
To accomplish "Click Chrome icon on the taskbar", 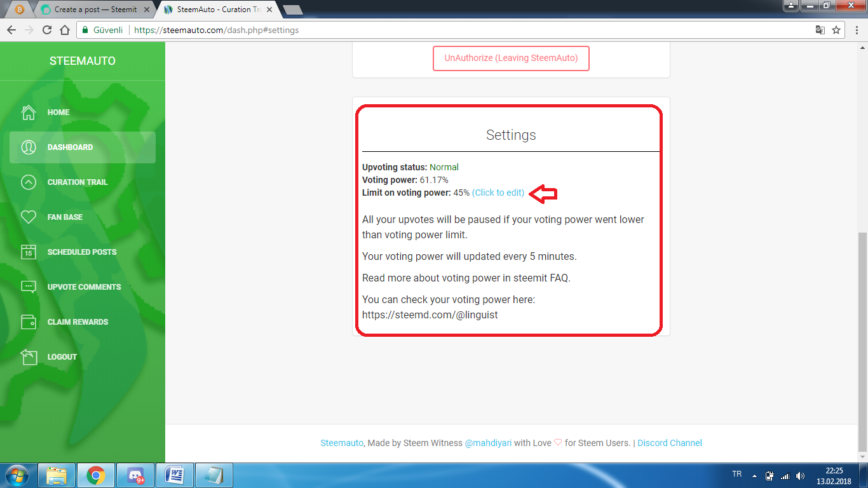I will point(96,475).
